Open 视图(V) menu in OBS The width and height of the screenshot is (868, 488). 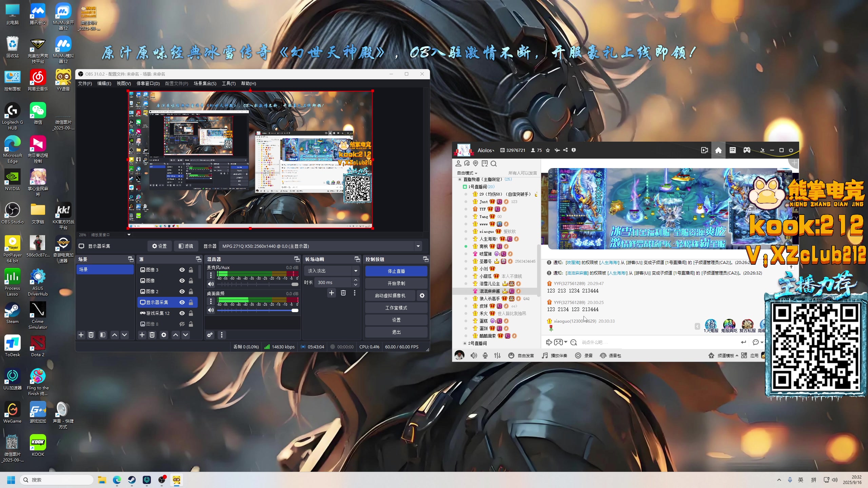click(x=123, y=83)
